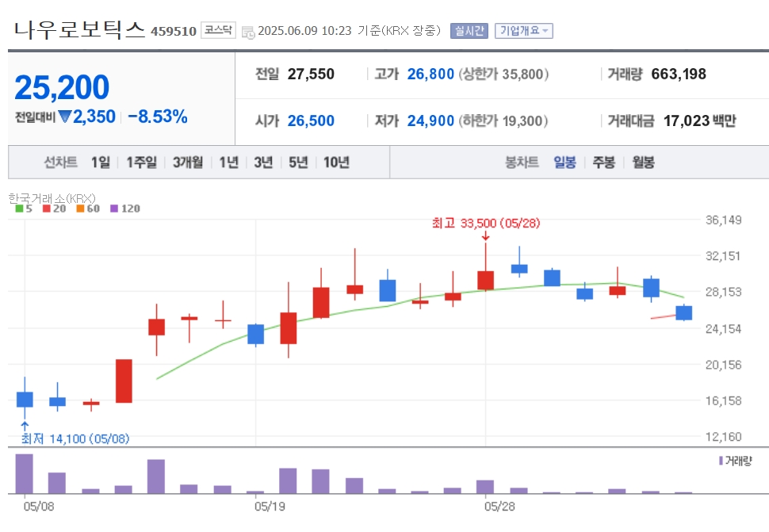Click the volume value 663,198
This screenshot has width=769, height=532.
pos(679,74)
